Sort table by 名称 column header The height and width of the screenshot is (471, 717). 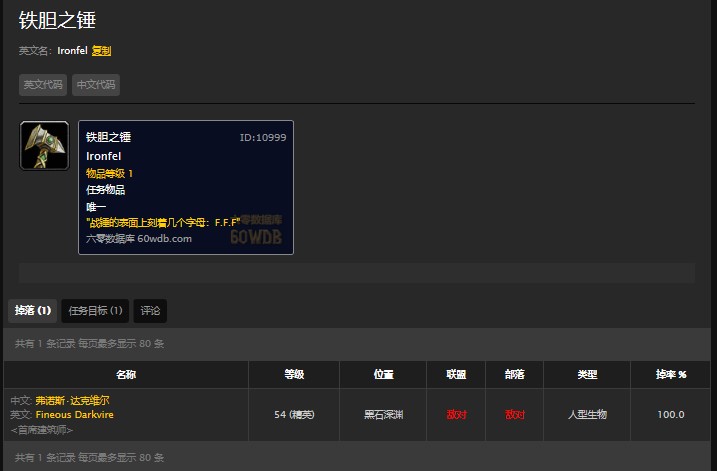tap(126, 375)
